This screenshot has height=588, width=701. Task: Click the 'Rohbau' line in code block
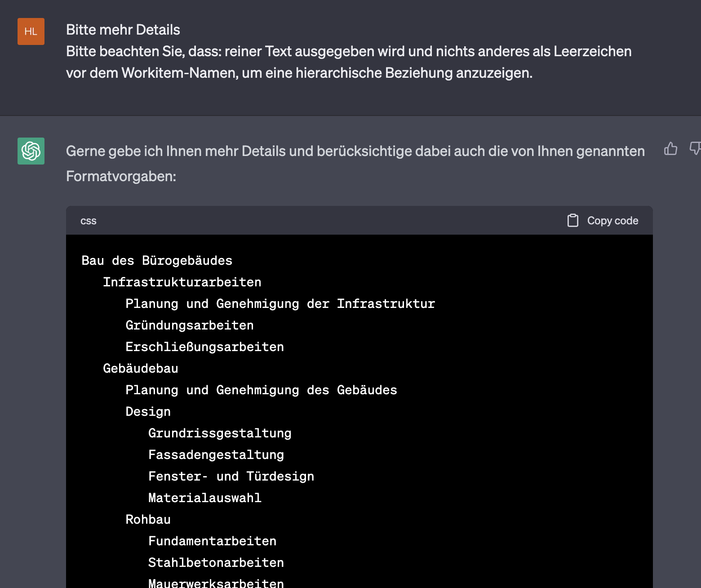click(148, 520)
